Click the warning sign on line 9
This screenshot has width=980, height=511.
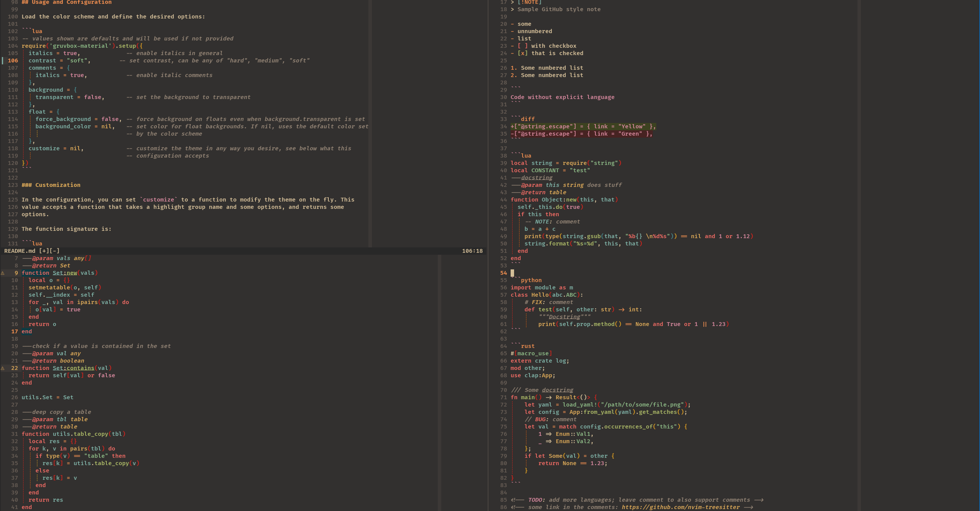pyautogui.click(x=3, y=273)
